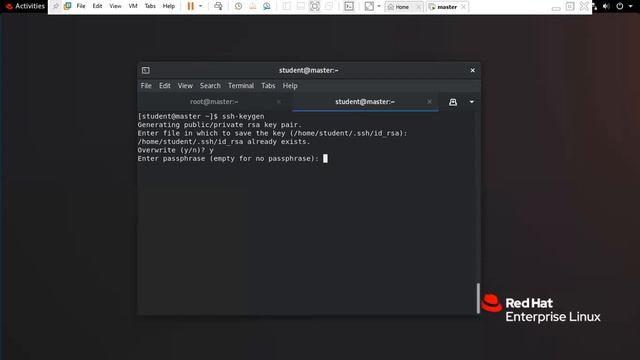Close the student@master terminal tab

point(429,102)
